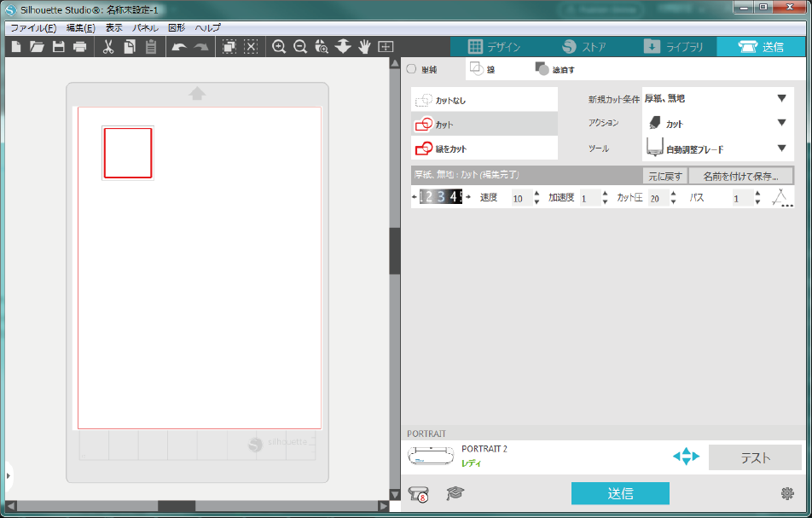This screenshot has width=812, height=518.
Task: Click the Paste clipboard icon
Action: (151, 47)
